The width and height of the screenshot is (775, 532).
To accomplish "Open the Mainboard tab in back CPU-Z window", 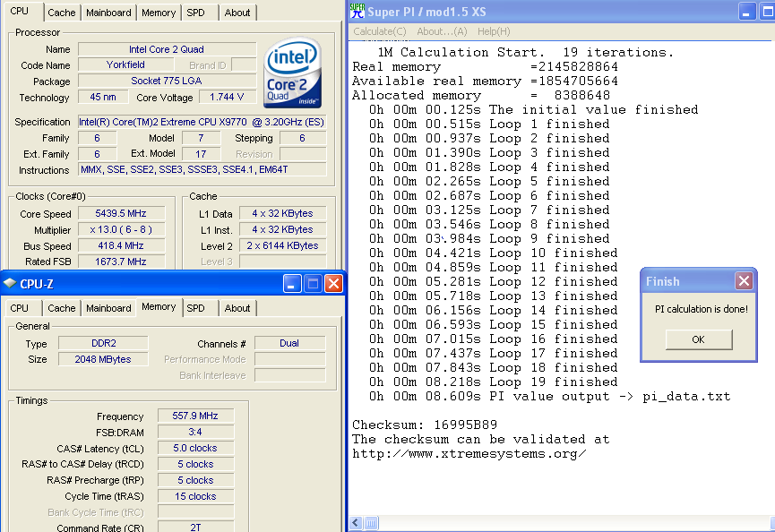I will point(108,13).
